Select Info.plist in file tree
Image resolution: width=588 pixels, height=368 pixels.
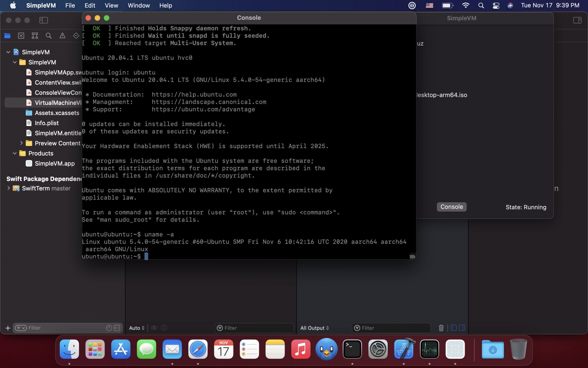coord(46,123)
